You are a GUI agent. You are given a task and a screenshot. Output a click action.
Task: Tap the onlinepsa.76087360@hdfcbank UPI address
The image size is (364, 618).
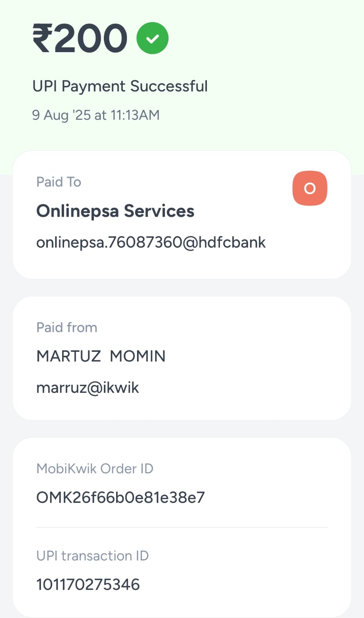click(151, 243)
